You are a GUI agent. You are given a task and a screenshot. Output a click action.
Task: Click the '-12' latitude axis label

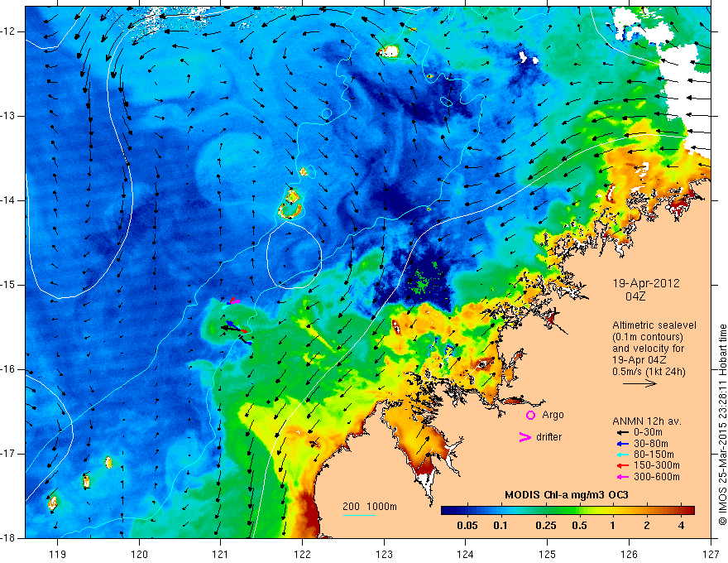(8, 31)
